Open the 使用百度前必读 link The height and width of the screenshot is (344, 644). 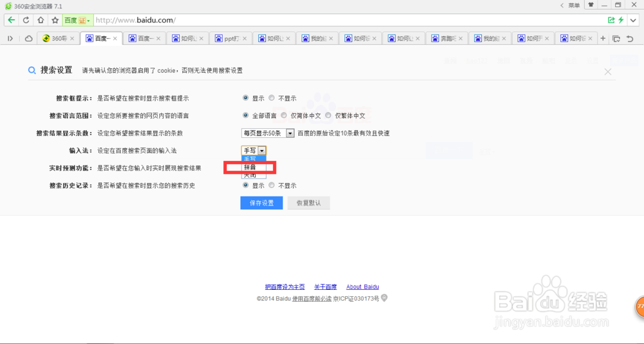coord(312,299)
